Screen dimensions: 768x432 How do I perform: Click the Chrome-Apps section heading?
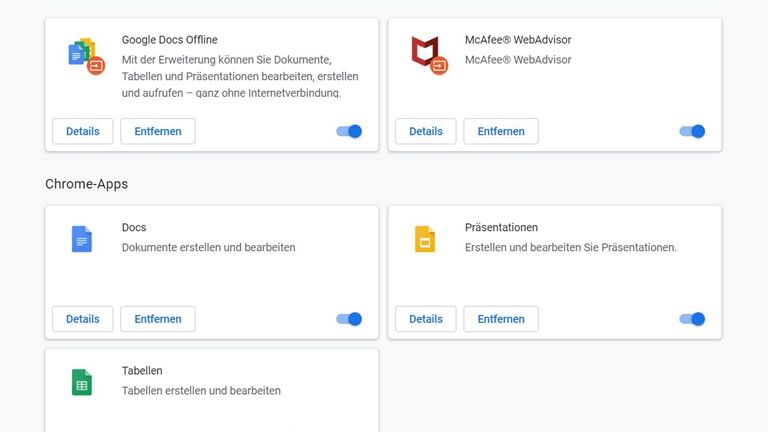[87, 184]
